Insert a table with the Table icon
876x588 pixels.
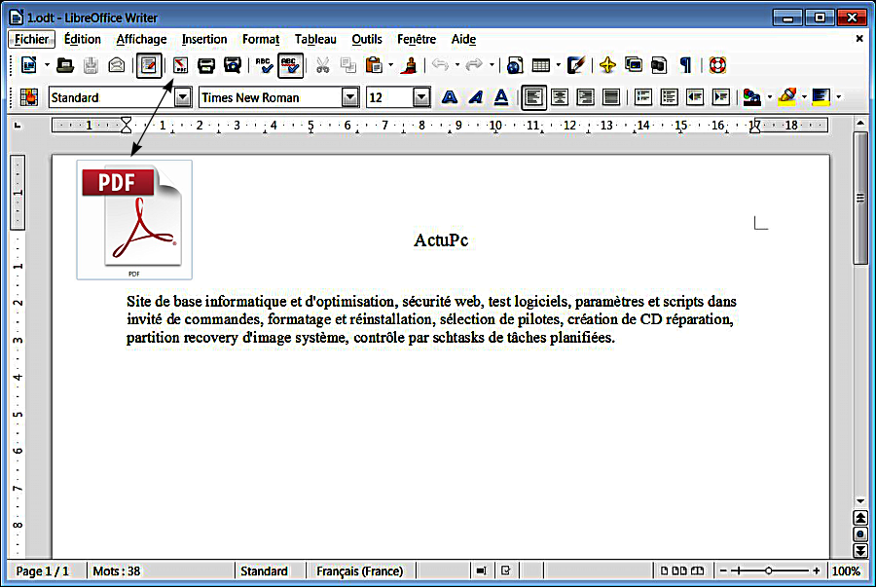click(541, 65)
